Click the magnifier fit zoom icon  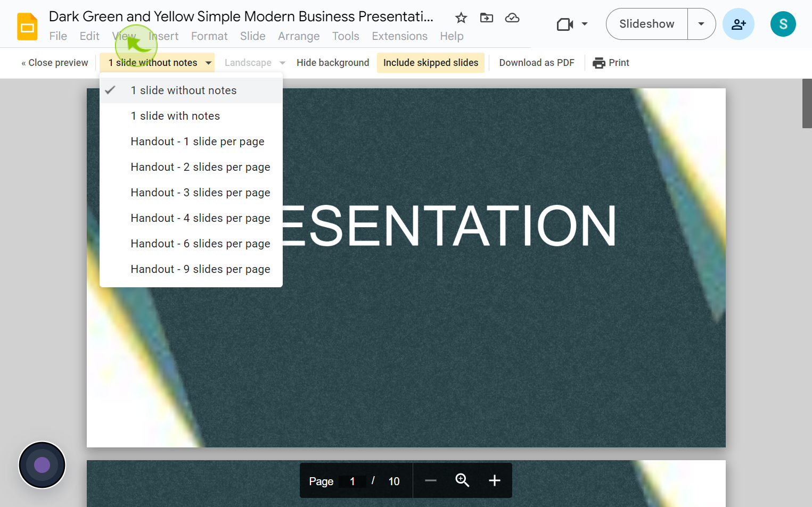click(462, 480)
